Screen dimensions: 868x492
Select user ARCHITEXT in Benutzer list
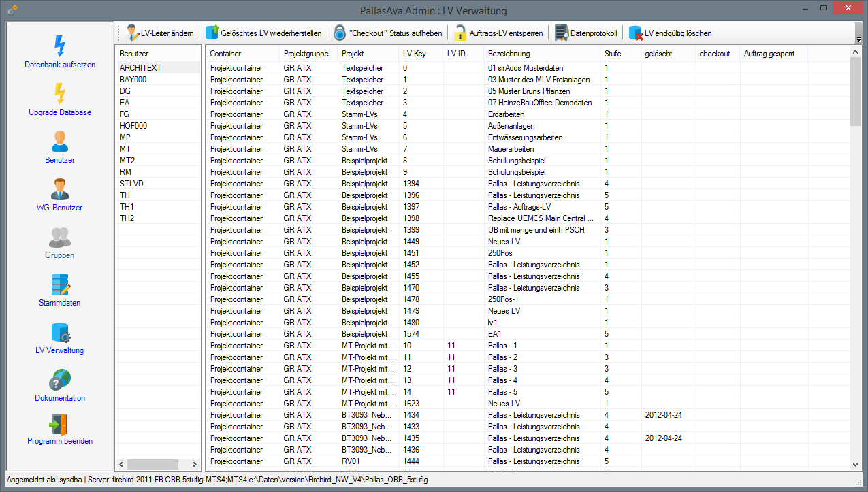pos(159,68)
